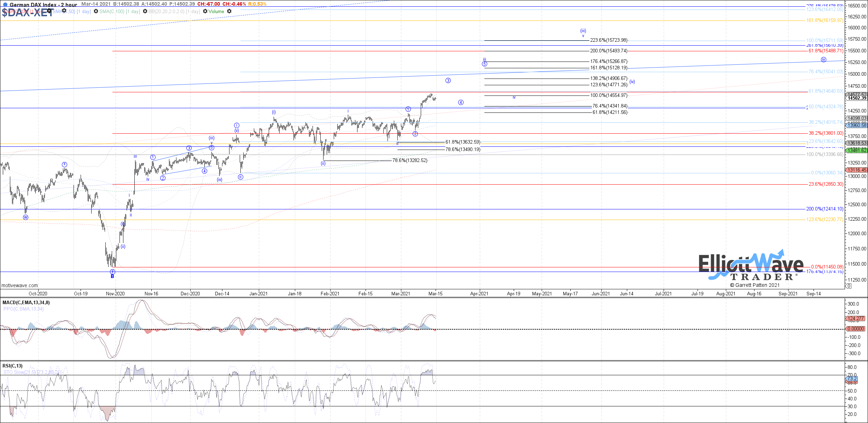Screen dimensions: 868x423
Task: Select circled iv wave marker on upper trendline
Action: tap(823, 59)
